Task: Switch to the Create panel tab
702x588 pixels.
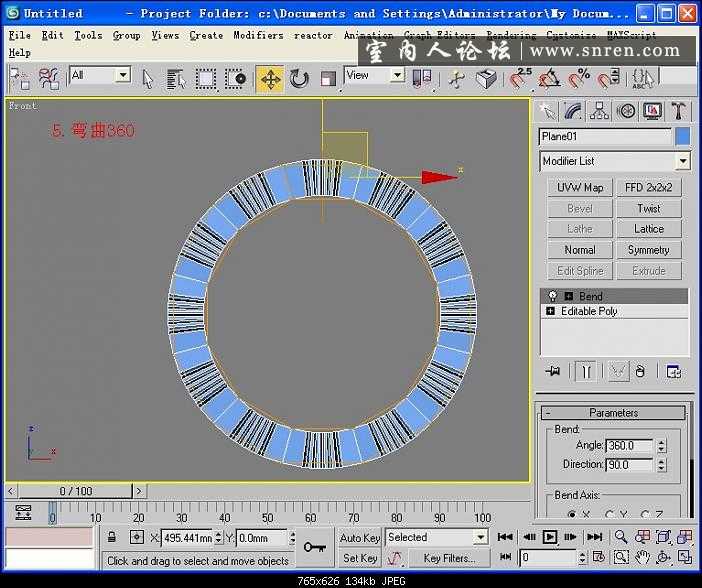Action: point(547,111)
